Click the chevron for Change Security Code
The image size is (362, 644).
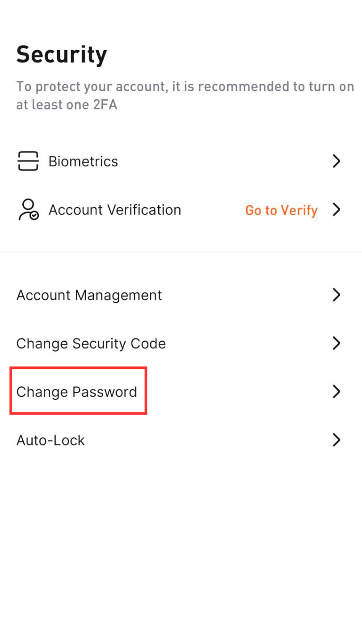337,343
